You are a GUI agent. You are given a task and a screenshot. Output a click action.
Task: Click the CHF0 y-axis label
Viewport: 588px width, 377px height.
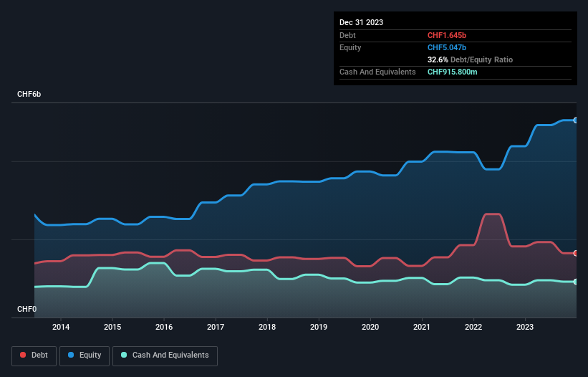26,309
